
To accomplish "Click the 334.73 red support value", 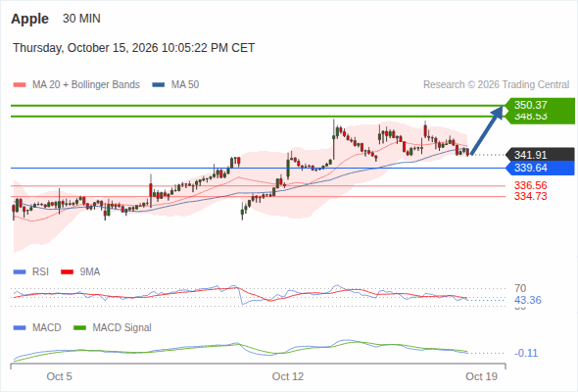I will [x=530, y=196].
